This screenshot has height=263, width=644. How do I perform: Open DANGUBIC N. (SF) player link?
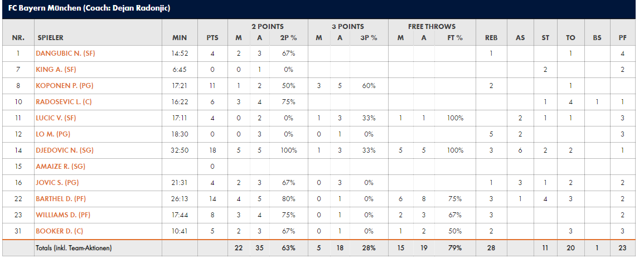pyautogui.click(x=65, y=53)
